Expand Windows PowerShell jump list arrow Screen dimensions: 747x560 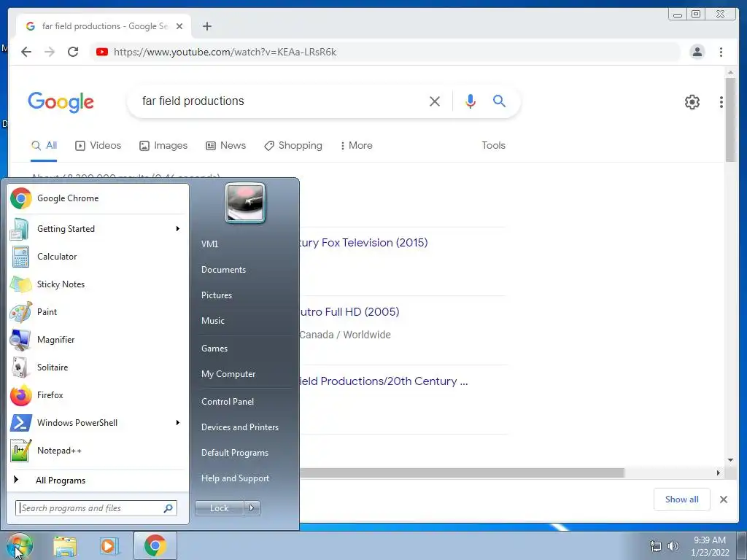click(178, 422)
